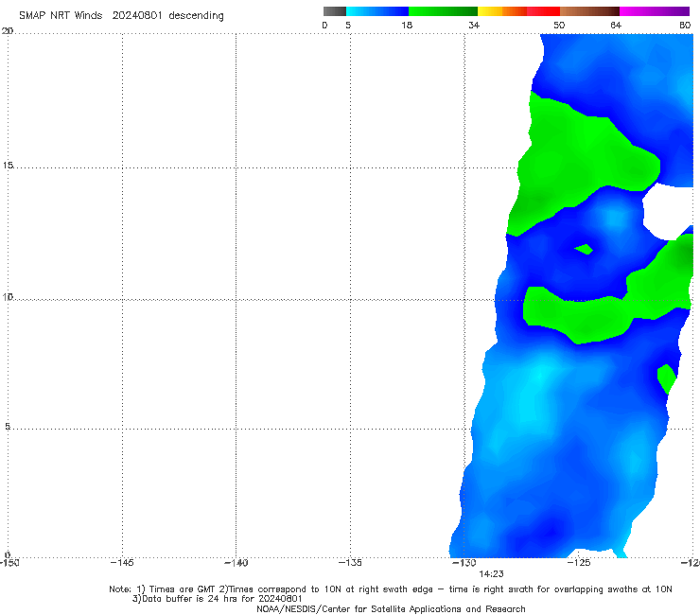
Task: Click the longitude label -125
Action: [579, 563]
